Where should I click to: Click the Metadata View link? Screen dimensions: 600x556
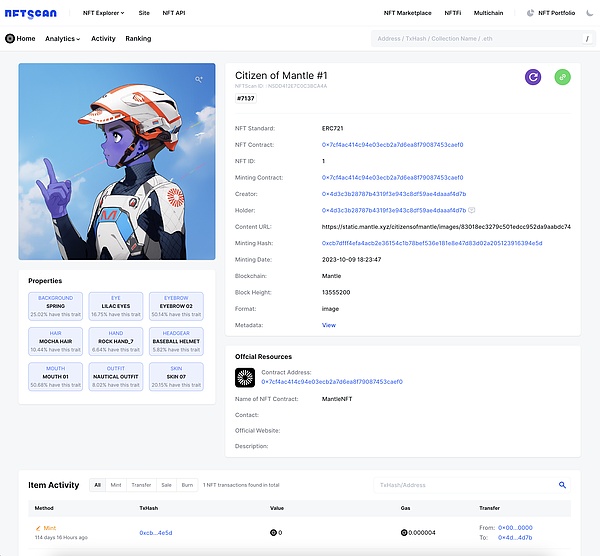328,325
